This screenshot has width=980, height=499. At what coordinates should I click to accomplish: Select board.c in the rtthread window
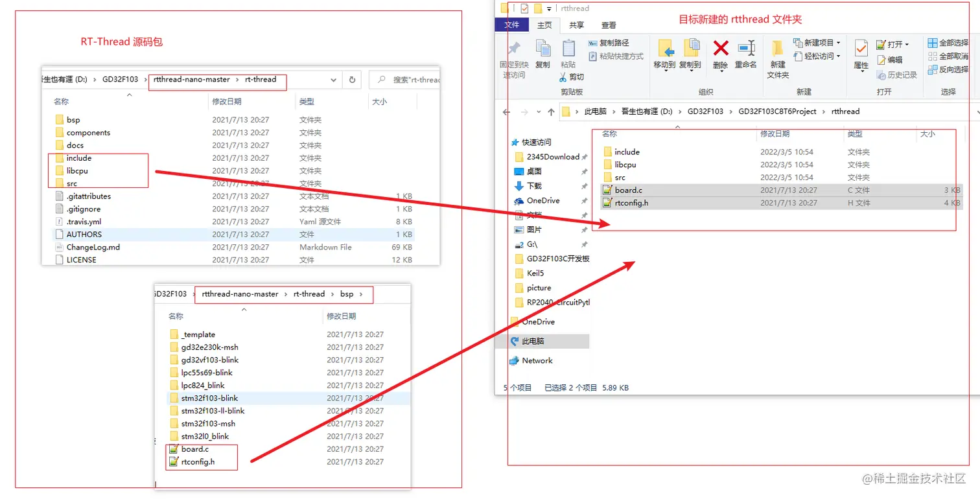pyautogui.click(x=781, y=190)
